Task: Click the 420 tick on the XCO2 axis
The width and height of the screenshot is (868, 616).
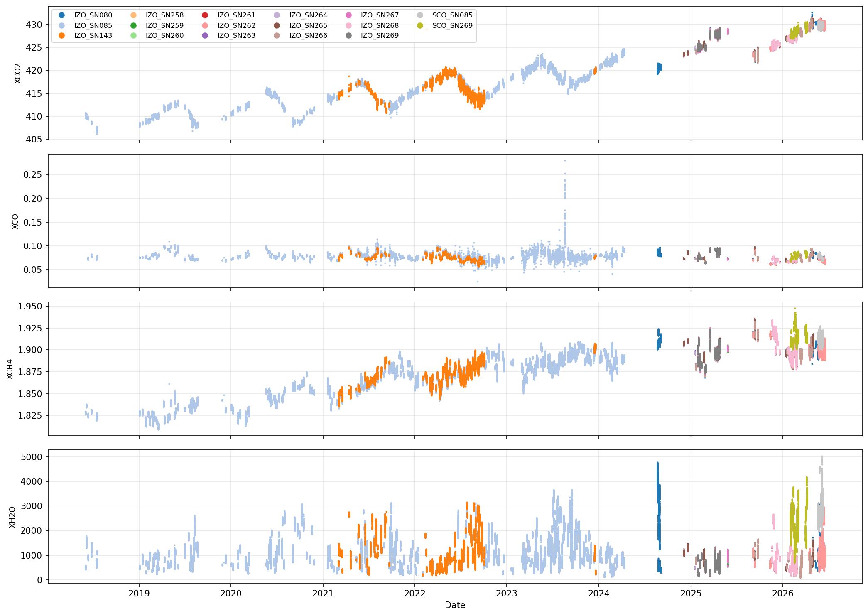Action: click(34, 71)
